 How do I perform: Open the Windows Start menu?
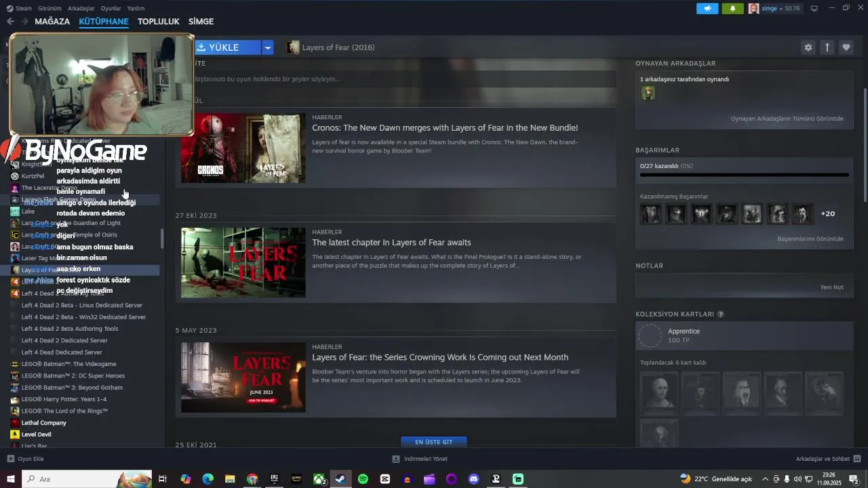[x=11, y=479]
